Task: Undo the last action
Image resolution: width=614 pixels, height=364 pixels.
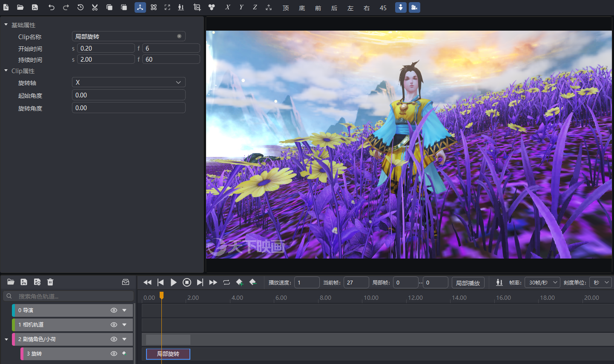Action: (x=52, y=7)
